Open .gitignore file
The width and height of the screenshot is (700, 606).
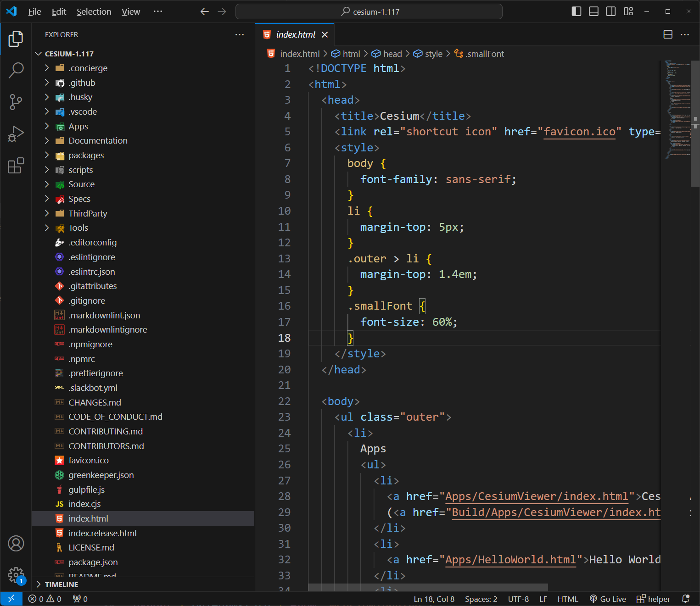click(x=143, y=300)
